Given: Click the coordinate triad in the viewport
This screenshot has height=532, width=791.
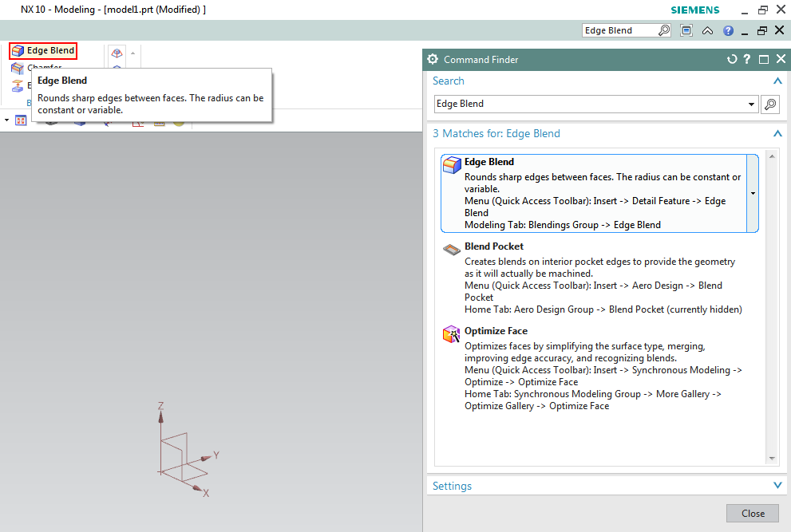Looking at the screenshot, I should click(187, 451).
